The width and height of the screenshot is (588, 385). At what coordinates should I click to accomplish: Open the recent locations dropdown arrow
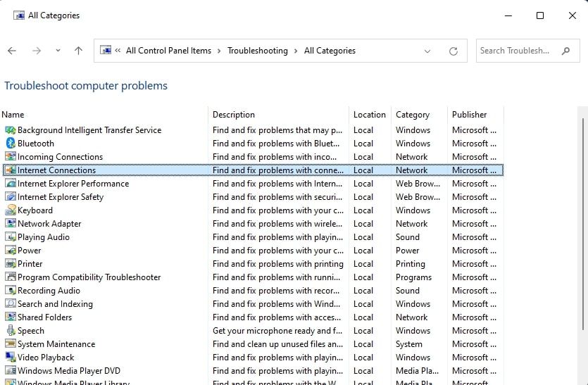click(x=58, y=50)
